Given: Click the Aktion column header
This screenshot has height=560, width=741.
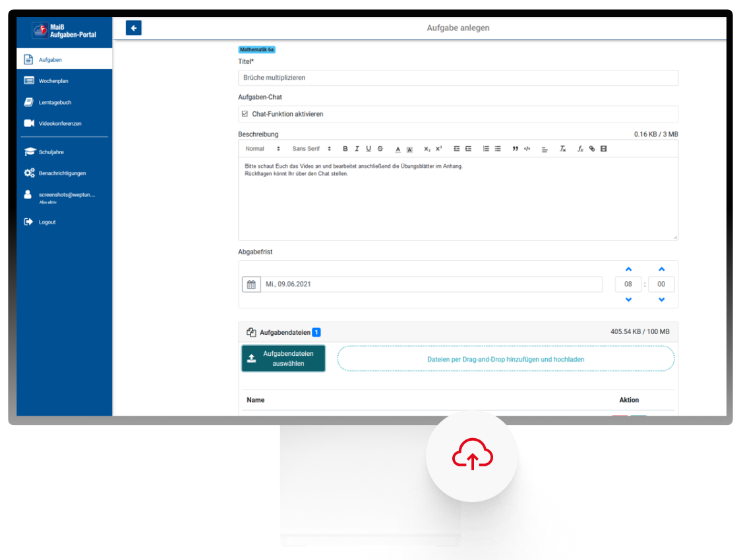Looking at the screenshot, I should [629, 400].
